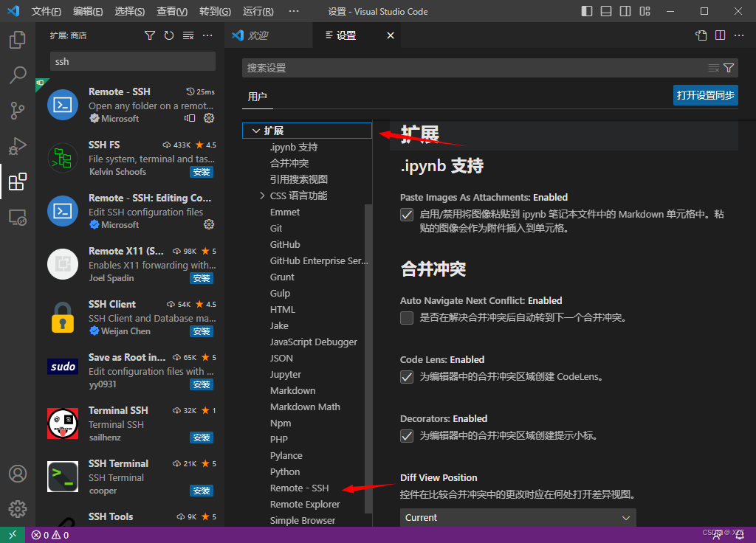
Task: Click the extension search box containing ssh
Action: click(133, 62)
